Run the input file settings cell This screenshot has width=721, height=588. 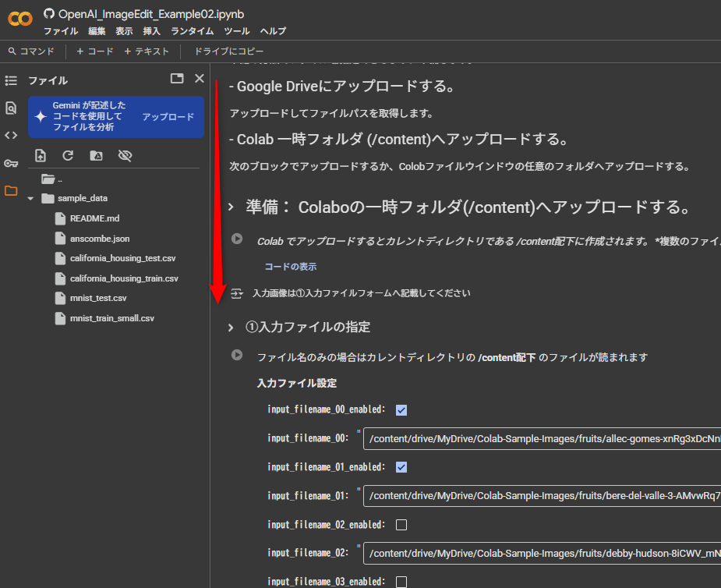coord(237,355)
